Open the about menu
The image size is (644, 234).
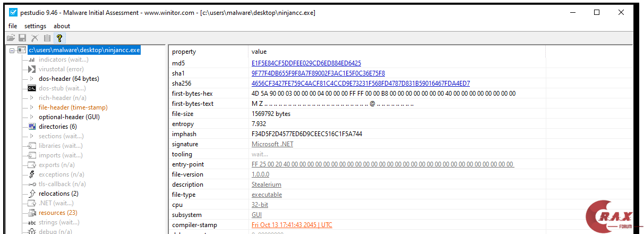click(62, 26)
